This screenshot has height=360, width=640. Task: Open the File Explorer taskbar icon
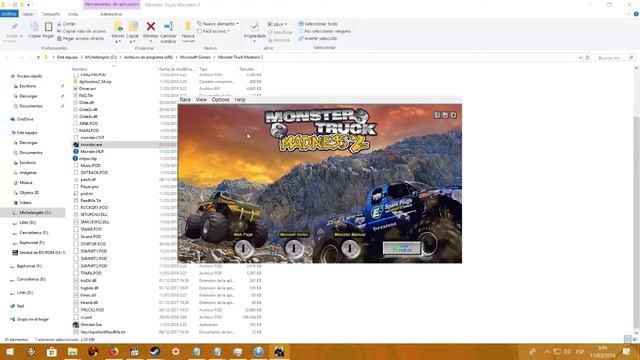(72, 351)
